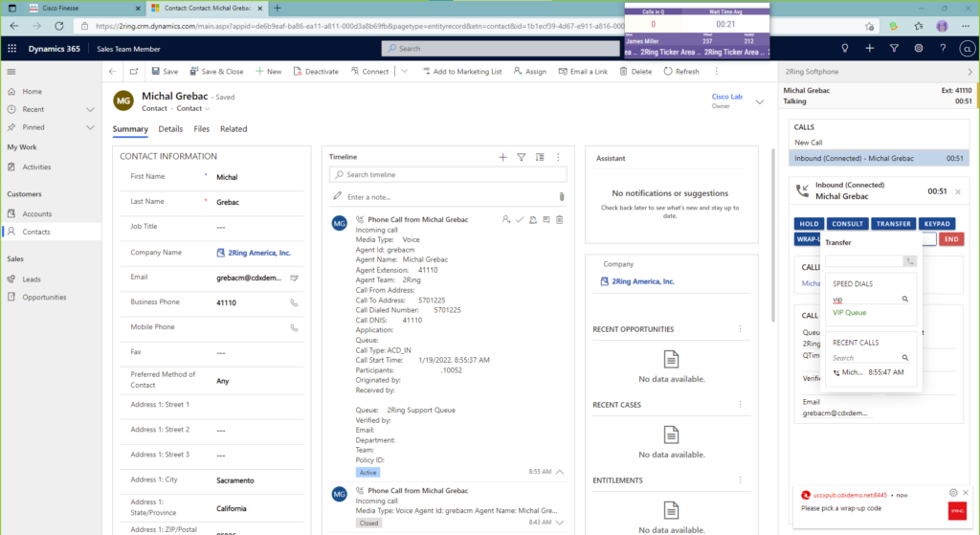Toggle the hamburger site map menu
This screenshot has width=980, height=535.
tap(11, 72)
